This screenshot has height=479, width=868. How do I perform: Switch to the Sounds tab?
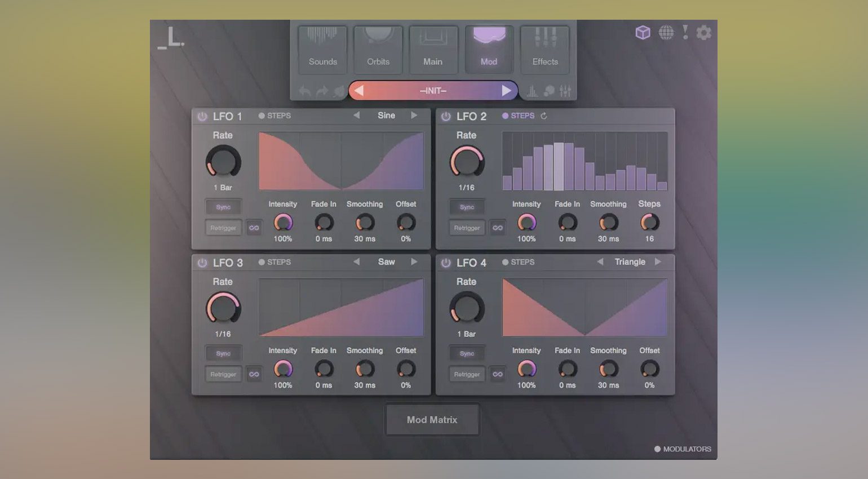322,50
